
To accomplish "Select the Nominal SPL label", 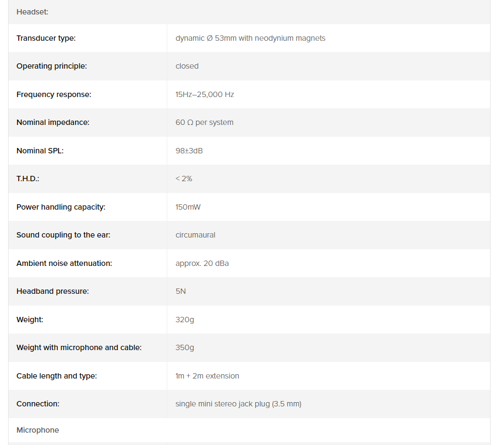I will (40, 151).
